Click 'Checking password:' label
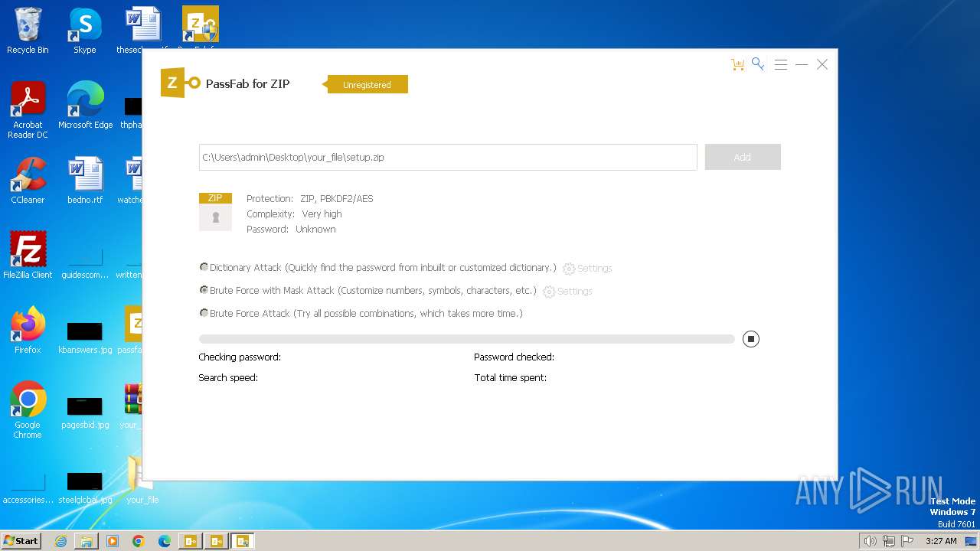The width and height of the screenshot is (980, 551). click(x=240, y=357)
